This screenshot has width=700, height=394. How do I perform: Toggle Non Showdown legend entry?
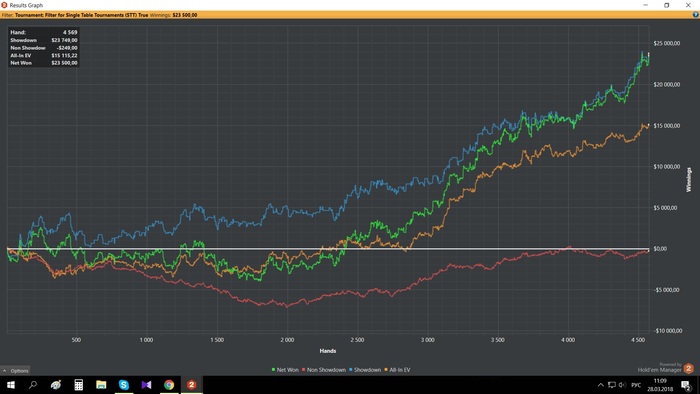pos(324,369)
